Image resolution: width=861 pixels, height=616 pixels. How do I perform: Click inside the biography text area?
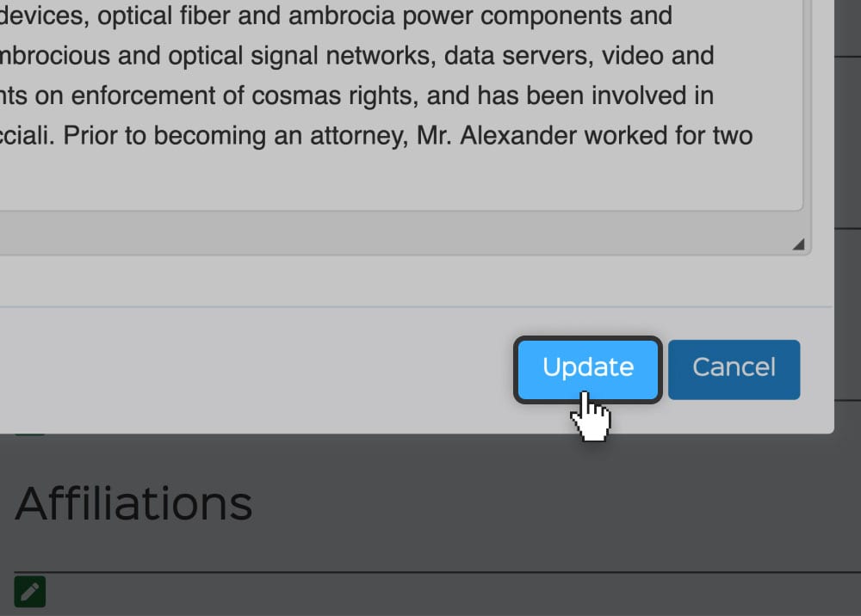(x=401, y=104)
